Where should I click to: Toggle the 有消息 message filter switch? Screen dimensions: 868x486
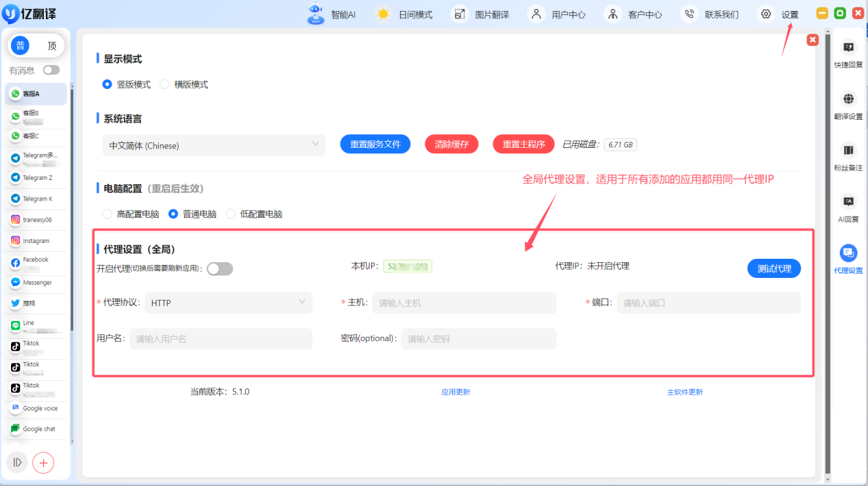(x=51, y=70)
